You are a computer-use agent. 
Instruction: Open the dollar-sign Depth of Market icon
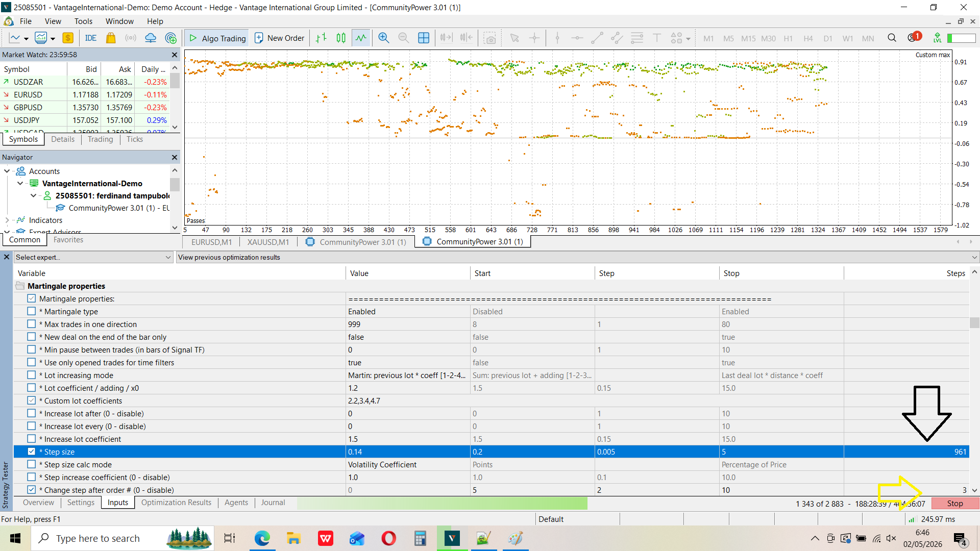68,38
